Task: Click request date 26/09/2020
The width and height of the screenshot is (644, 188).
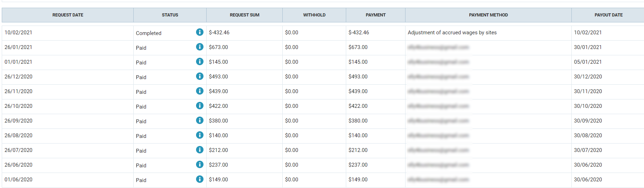Action: [x=18, y=121]
